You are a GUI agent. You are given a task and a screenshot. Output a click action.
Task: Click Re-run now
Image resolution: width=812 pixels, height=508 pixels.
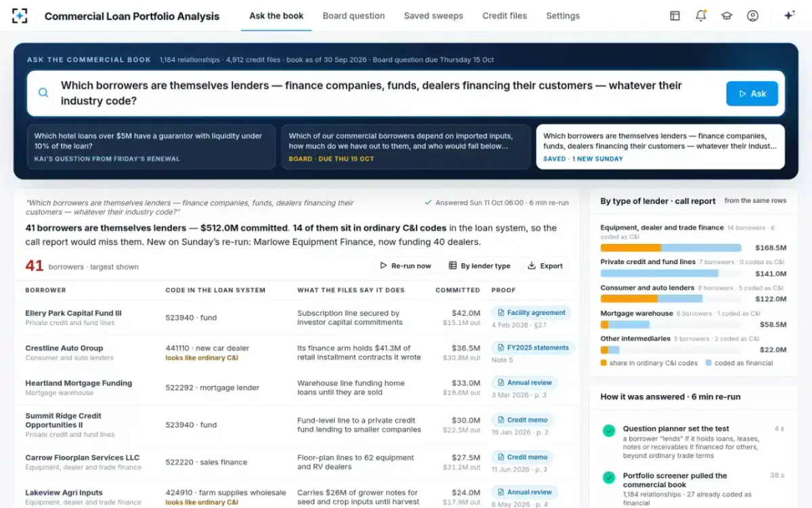click(x=405, y=266)
